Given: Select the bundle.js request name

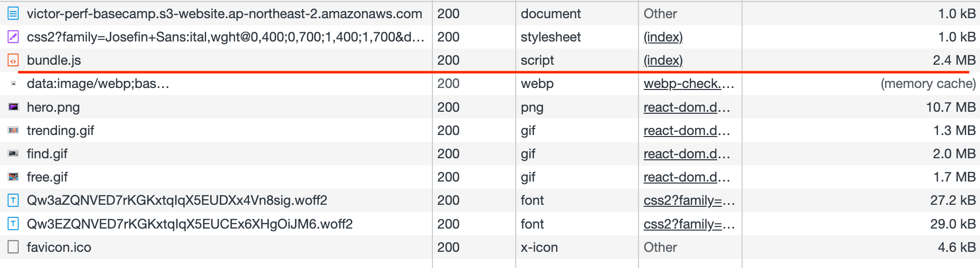Looking at the screenshot, I should point(54,61).
